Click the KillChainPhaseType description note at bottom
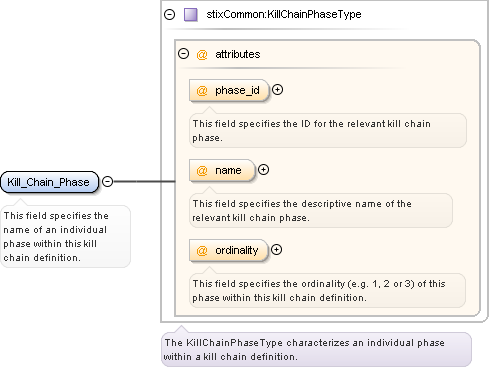The width and height of the screenshot is (490, 370). 316,349
